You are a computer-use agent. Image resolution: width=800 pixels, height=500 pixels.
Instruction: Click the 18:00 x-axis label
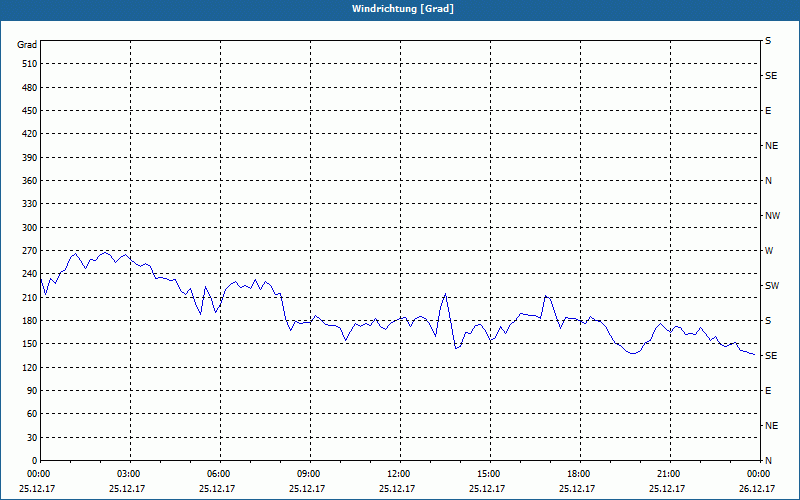pos(580,474)
